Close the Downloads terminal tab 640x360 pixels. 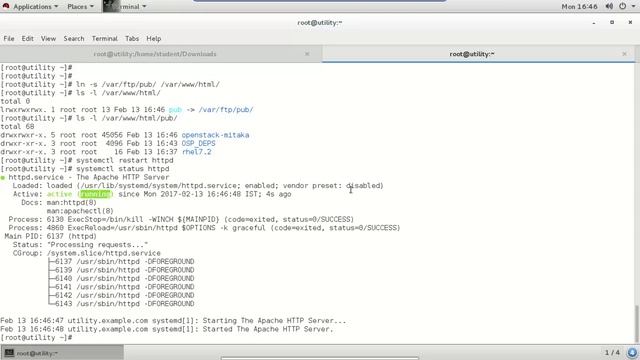point(307,54)
